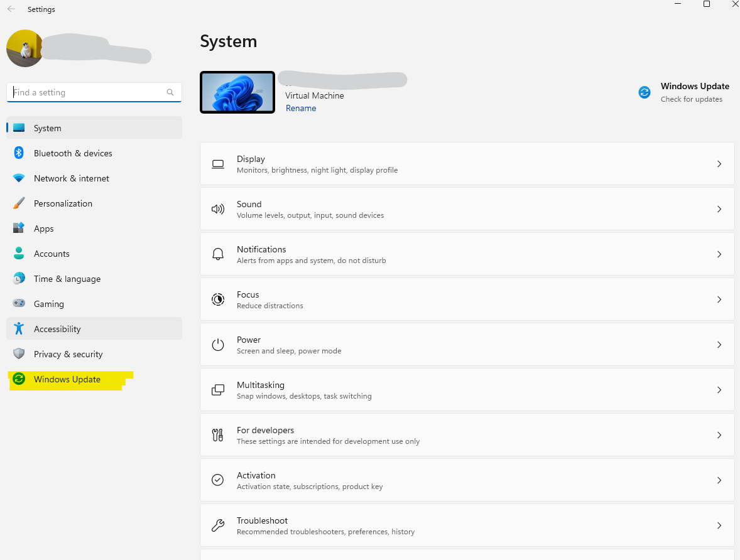Click 'Virtual Machine' device label
The width and height of the screenshot is (740, 560).
[315, 95]
